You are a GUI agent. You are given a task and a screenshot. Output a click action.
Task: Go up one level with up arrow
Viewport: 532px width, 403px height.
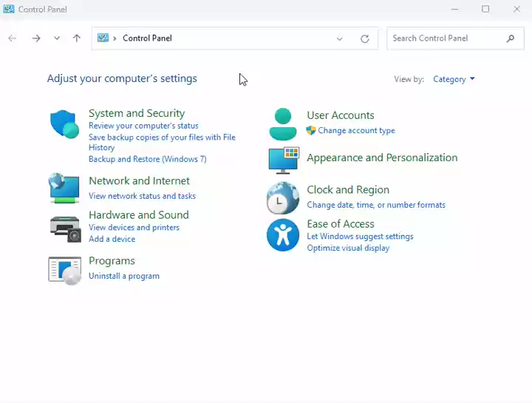(x=77, y=38)
